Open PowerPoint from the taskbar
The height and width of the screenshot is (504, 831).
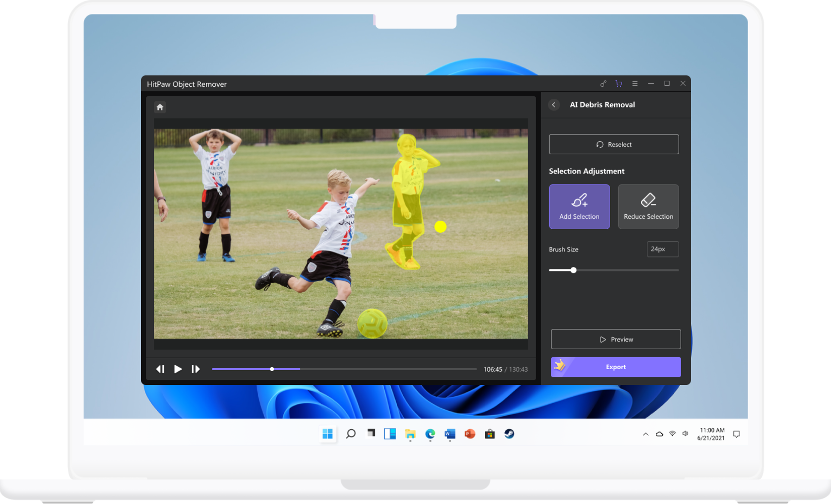(x=470, y=434)
